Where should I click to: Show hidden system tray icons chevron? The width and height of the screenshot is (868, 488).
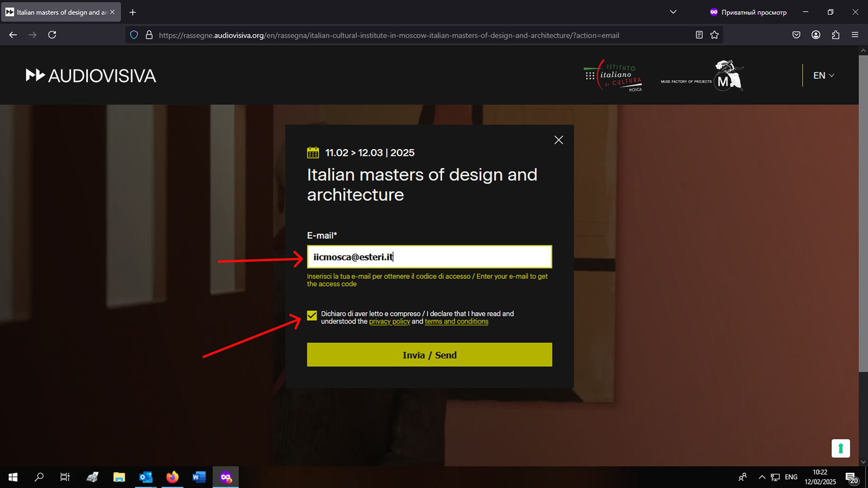(762, 477)
